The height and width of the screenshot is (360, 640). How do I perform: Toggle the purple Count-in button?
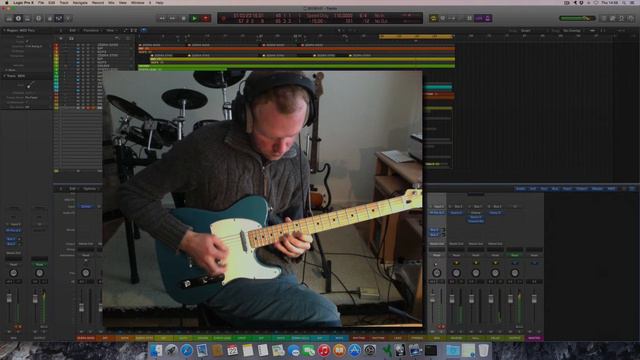pyautogui.click(x=480, y=18)
